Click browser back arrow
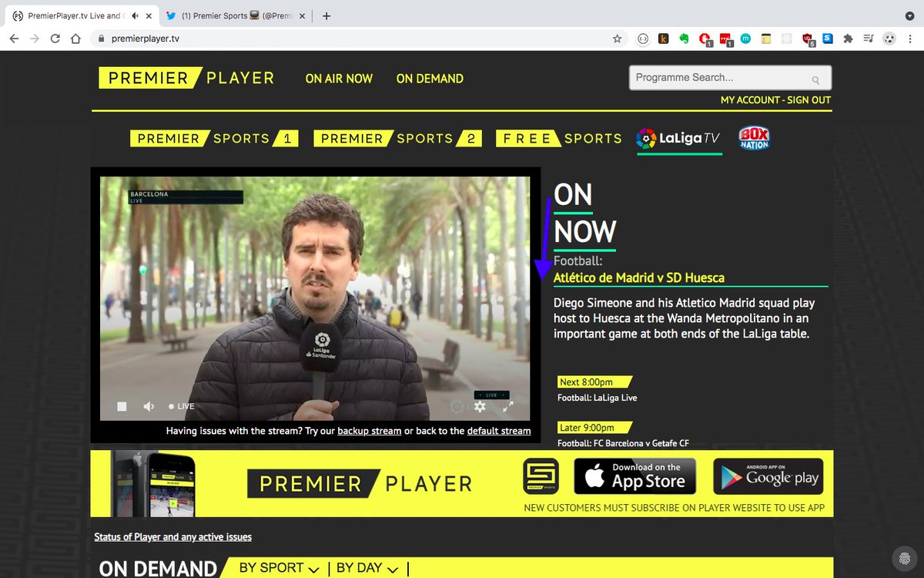This screenshot has height=578, width=924. click(x=13, y=39)
